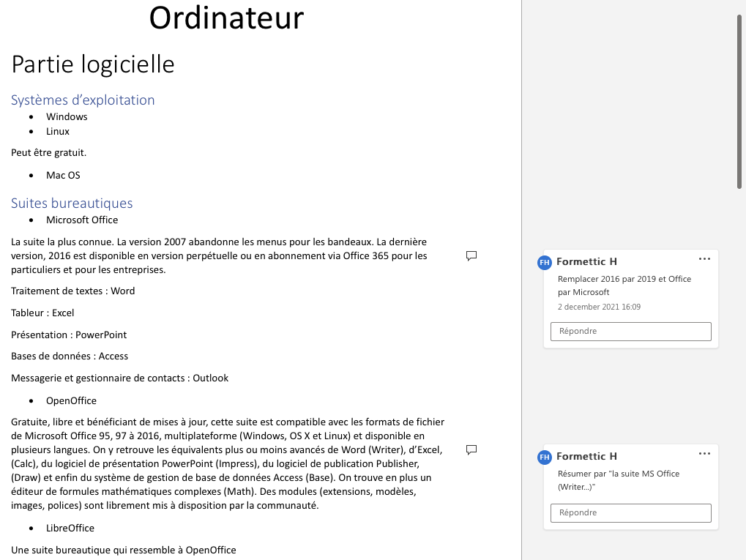
Task: Click the FH avatar on the 'Résumer par' comment
Action: click(544, 457)
